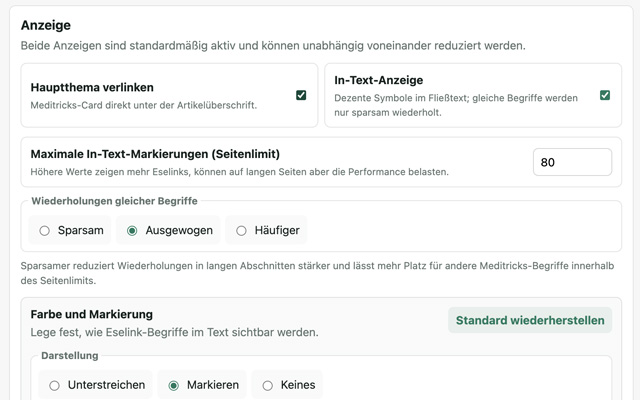Click the text 'Lege fest, wie Eselink-Begriffe'
This screenshot has height=400, width=640.
174,332
